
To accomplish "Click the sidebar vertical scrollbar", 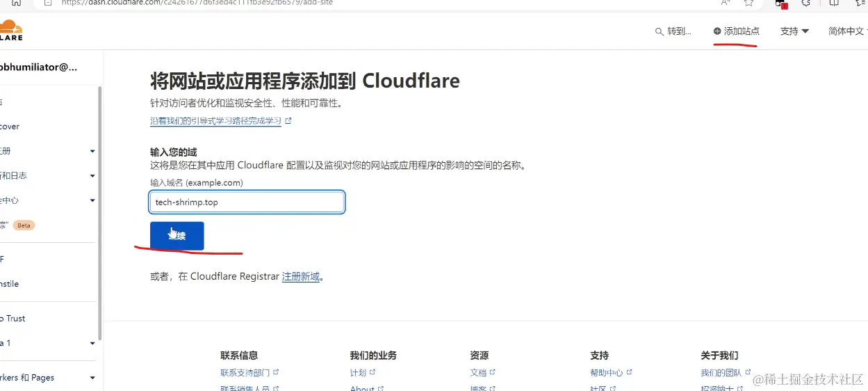I will click(x=100, y=212).
